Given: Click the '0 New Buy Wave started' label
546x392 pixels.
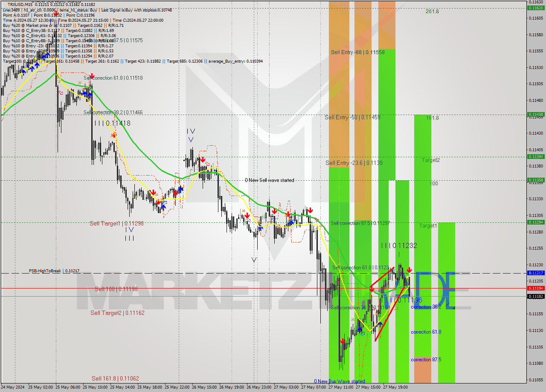Looking at the screenshot, I should coord(340,381).
